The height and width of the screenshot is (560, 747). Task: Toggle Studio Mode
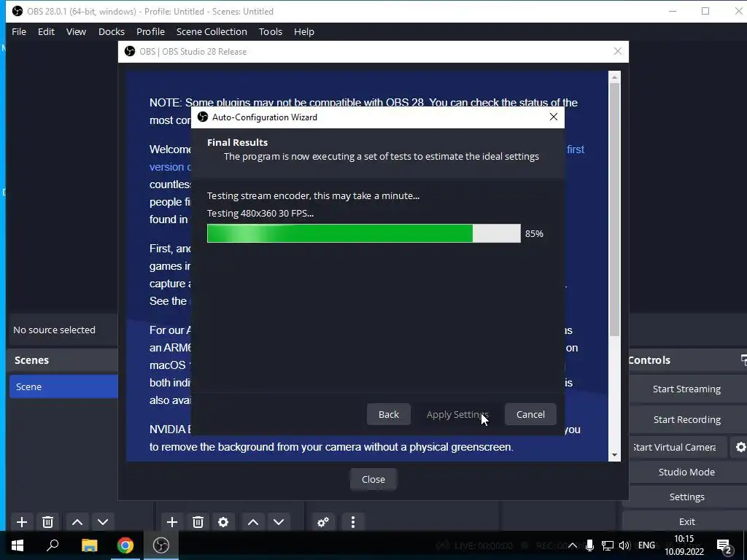[686, 472]
